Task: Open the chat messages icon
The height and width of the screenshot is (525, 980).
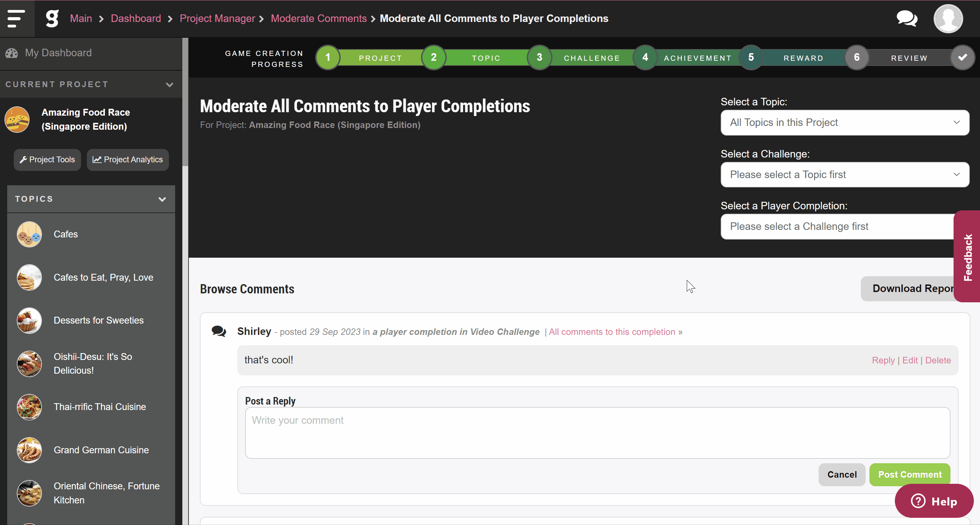Action: pos(907,18)
